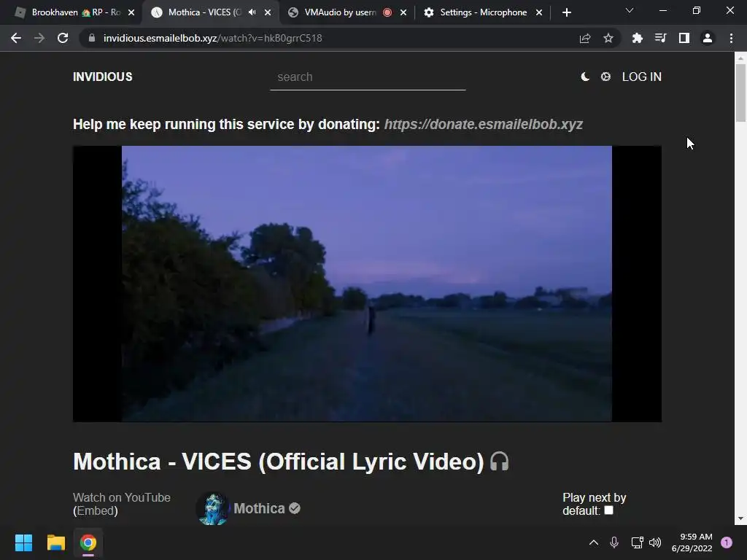Click page scrollbar thumb
This screenshot has width=747, height=560.
point(740,93)
